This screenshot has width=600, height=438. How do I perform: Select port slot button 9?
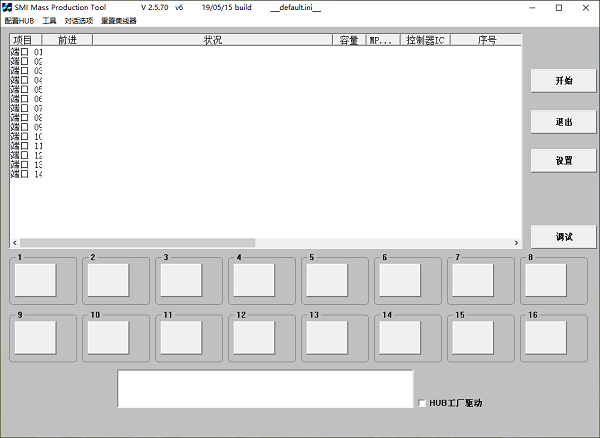(36, 337)
